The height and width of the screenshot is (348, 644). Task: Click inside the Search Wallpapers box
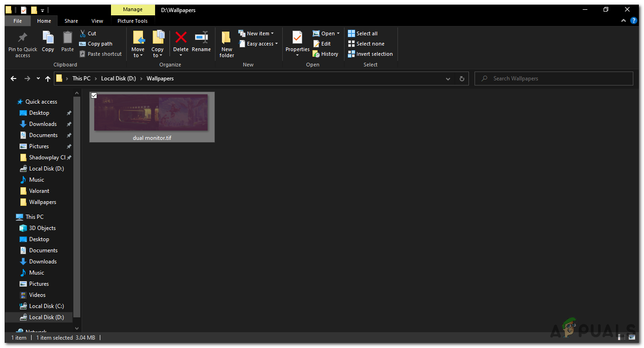[x=553, y=78]
